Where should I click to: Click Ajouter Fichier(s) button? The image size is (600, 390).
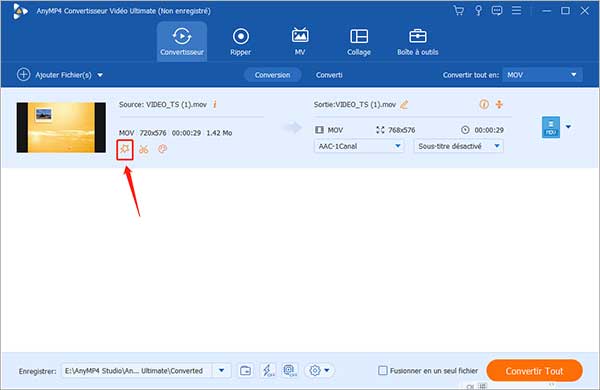60,75
